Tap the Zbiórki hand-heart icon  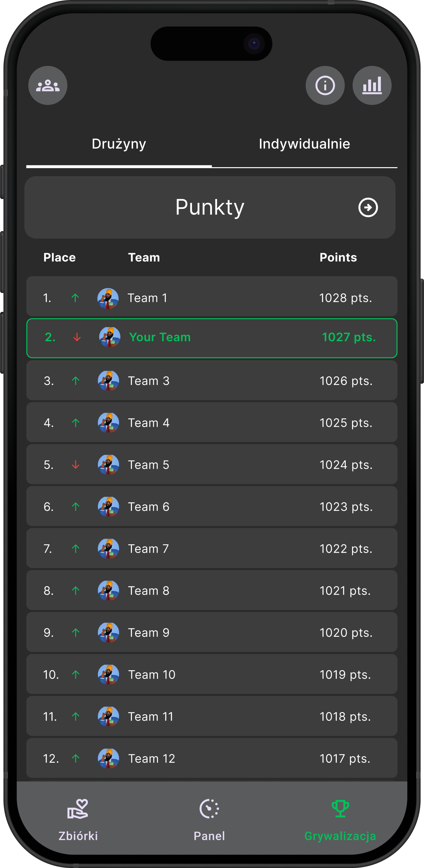(x=78, y=808)
